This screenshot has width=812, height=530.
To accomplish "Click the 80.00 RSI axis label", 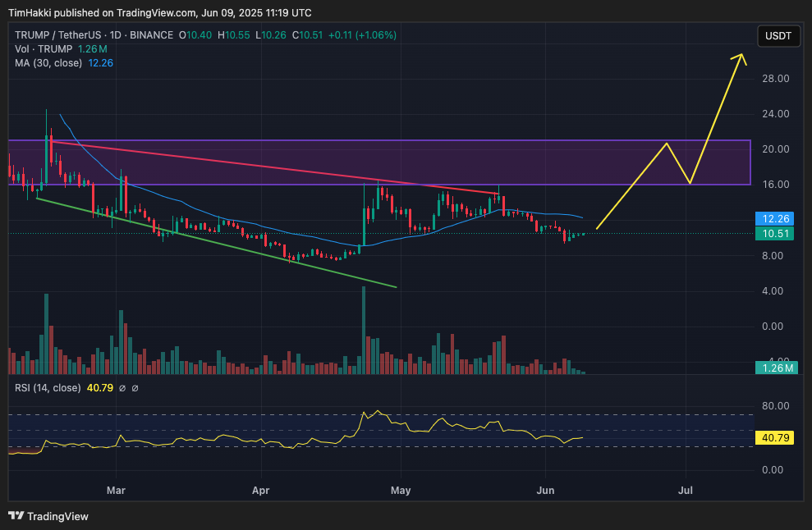I will (775, 406).
